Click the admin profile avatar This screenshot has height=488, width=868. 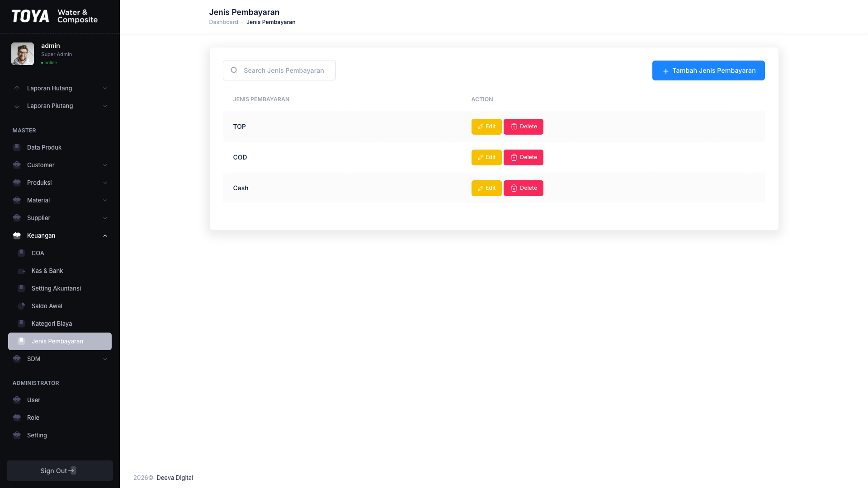point(23,54)
